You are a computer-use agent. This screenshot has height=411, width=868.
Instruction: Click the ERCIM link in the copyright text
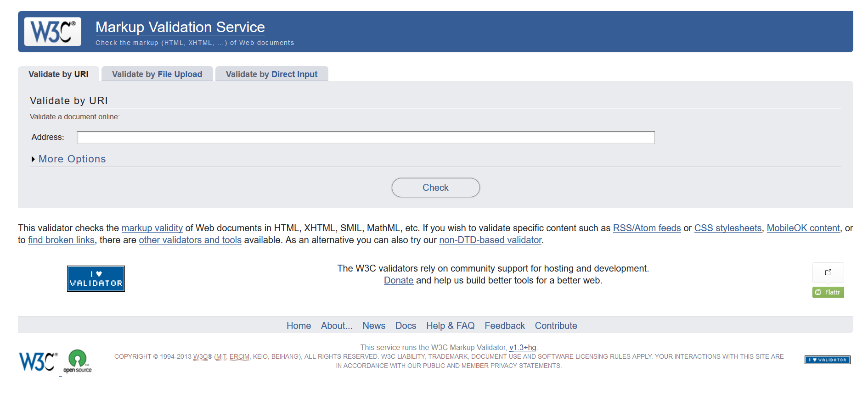pyautogui.click(x=239, y=356)
